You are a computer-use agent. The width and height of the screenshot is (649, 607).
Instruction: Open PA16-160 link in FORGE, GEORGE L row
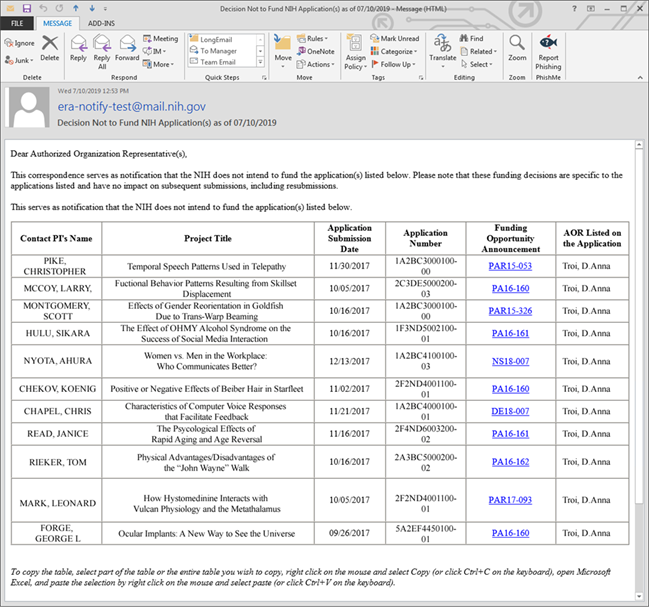click(x=510, y=533)
